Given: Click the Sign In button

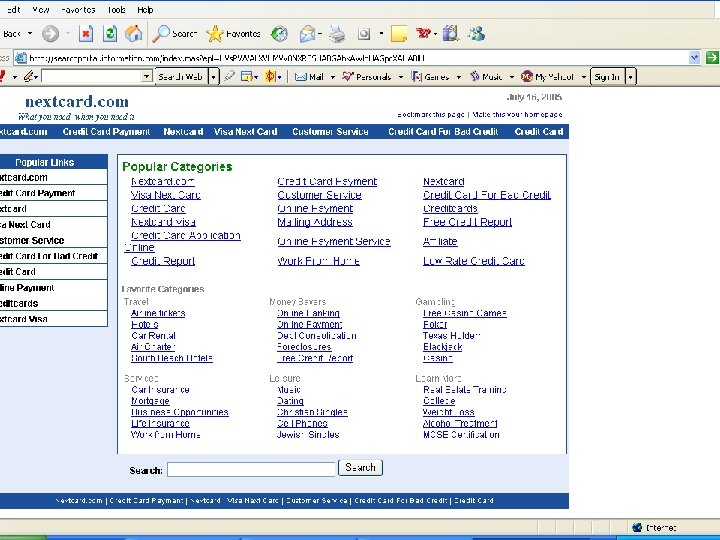Looking at the screenshot, I should pos(608,77).
